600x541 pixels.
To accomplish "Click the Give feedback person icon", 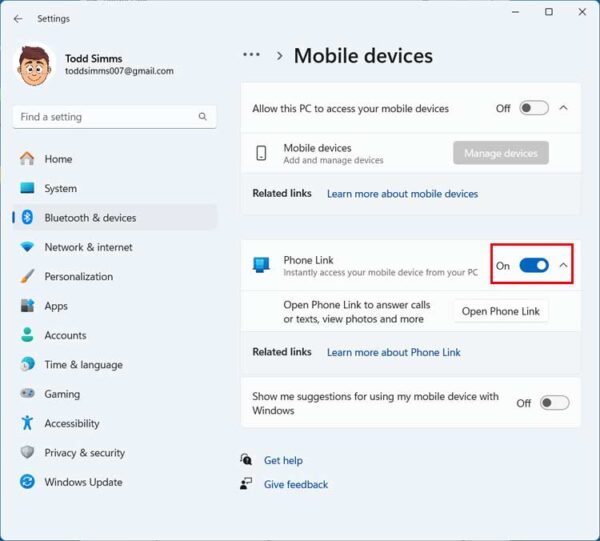I will click(x=246, y=484).
